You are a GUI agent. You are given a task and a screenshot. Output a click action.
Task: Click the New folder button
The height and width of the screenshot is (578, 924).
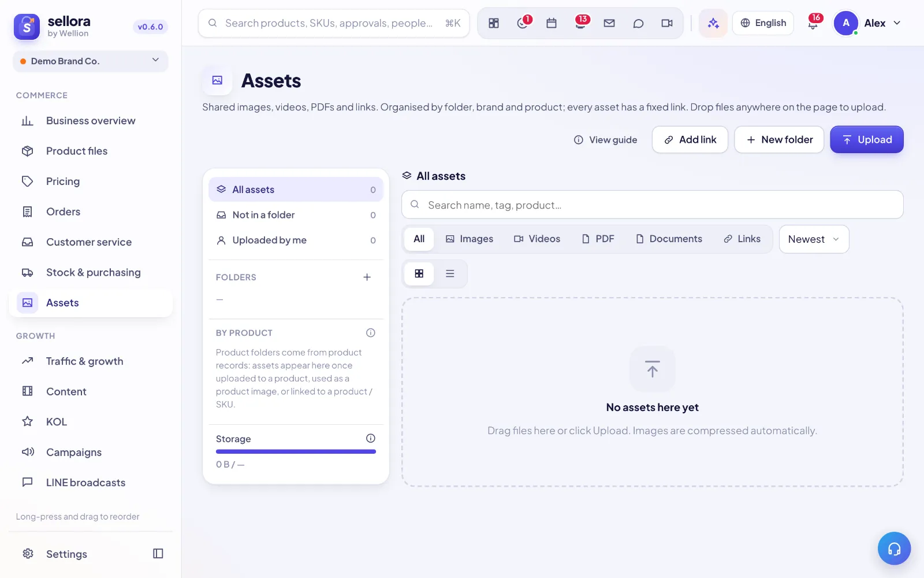pos(779,140)
